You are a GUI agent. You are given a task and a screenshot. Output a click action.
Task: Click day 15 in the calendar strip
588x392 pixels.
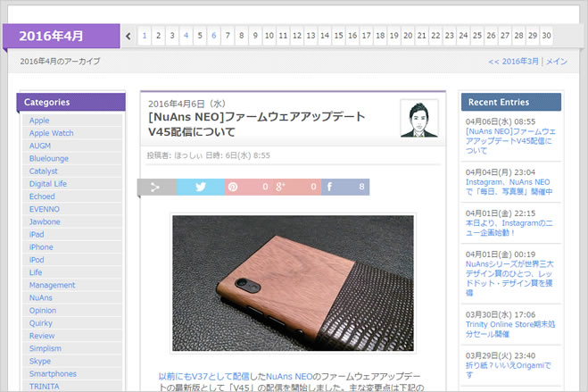click(339, 36)
